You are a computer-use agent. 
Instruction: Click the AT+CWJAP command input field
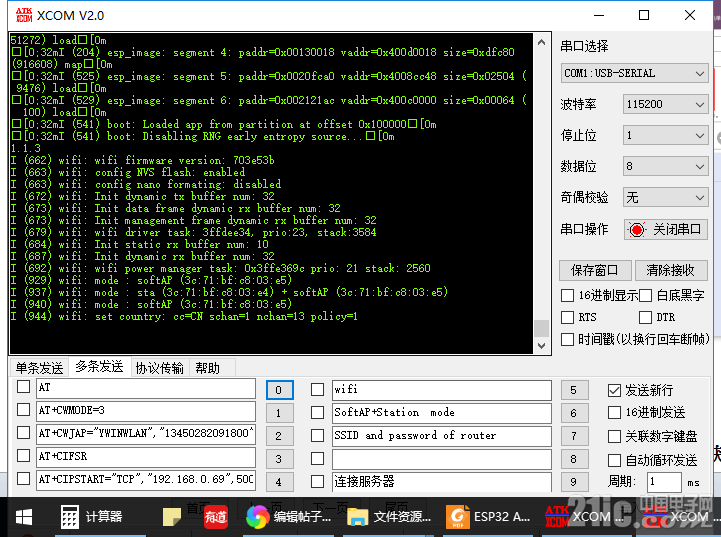(x=146, y=434)
